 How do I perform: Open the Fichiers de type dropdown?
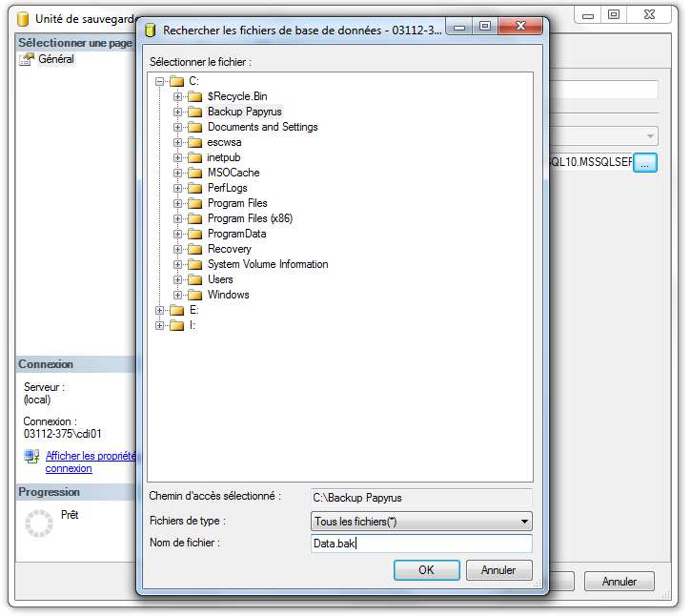(524, 522)
